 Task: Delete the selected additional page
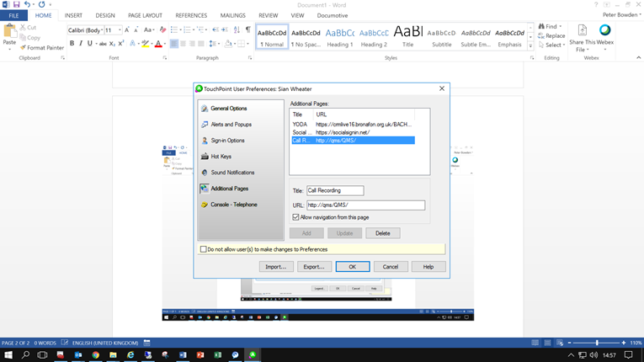pos(383,233)
